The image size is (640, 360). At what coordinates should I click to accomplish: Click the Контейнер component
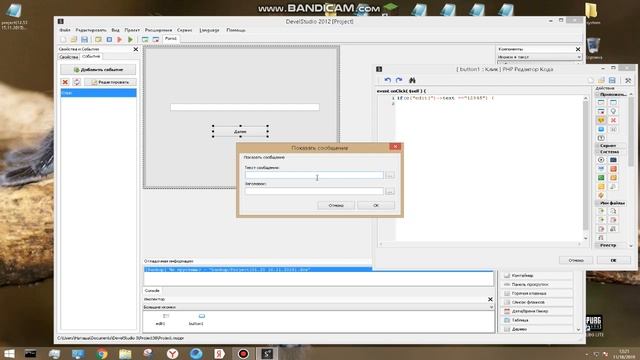tap(536, 276)
